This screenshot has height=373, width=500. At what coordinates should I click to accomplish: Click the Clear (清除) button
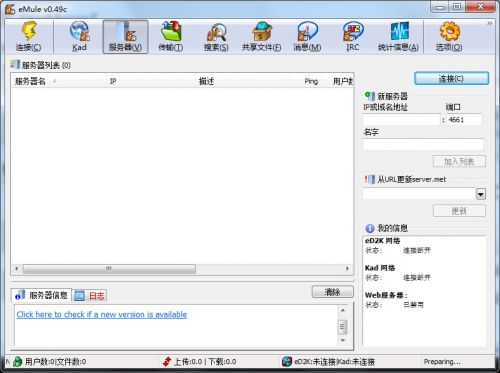pos(332,292)
